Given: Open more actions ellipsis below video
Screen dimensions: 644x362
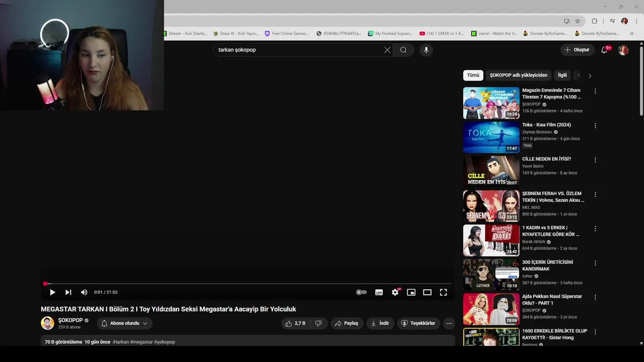Looking at the screenshot, I should [x=449, y=323].
